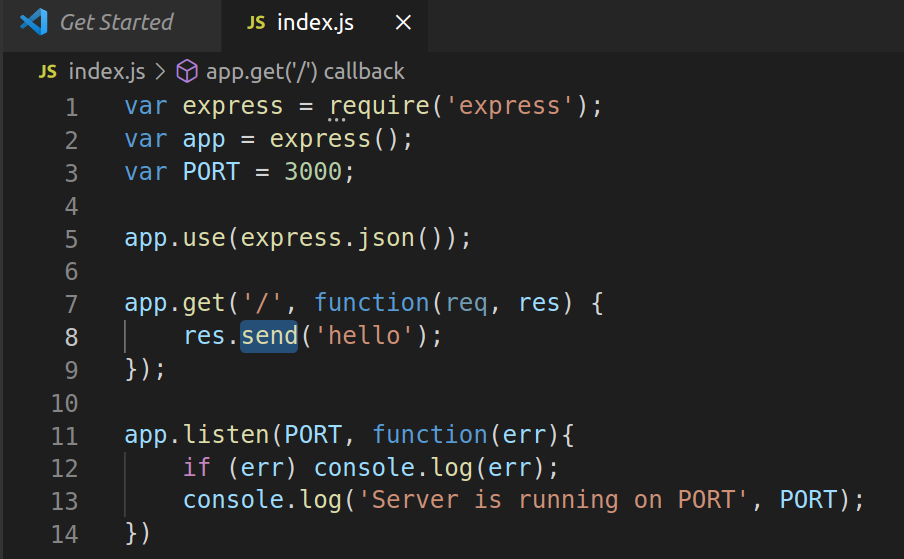Click line number 7 in gutter
The height and width of the screenshot is (559, 904).
(71, 304)
